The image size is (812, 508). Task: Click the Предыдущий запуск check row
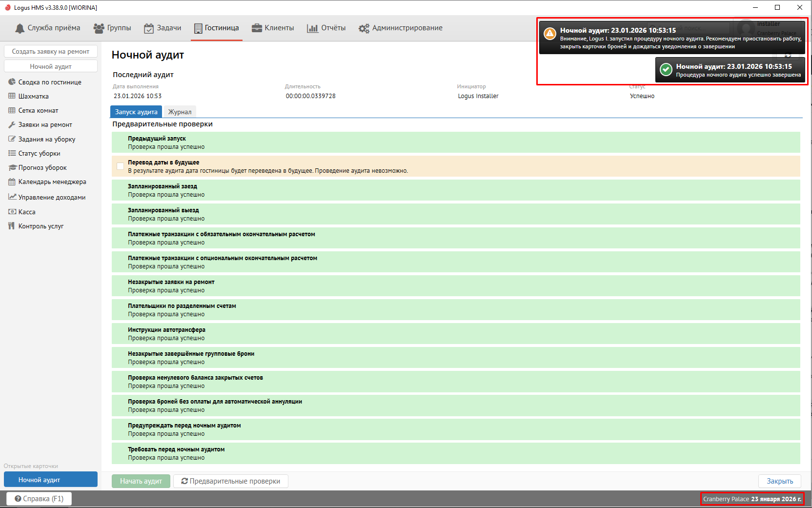[456, 142]
